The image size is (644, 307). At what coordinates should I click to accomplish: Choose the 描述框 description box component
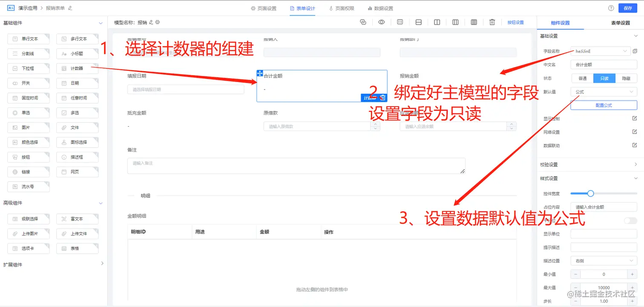coord(77,157)
